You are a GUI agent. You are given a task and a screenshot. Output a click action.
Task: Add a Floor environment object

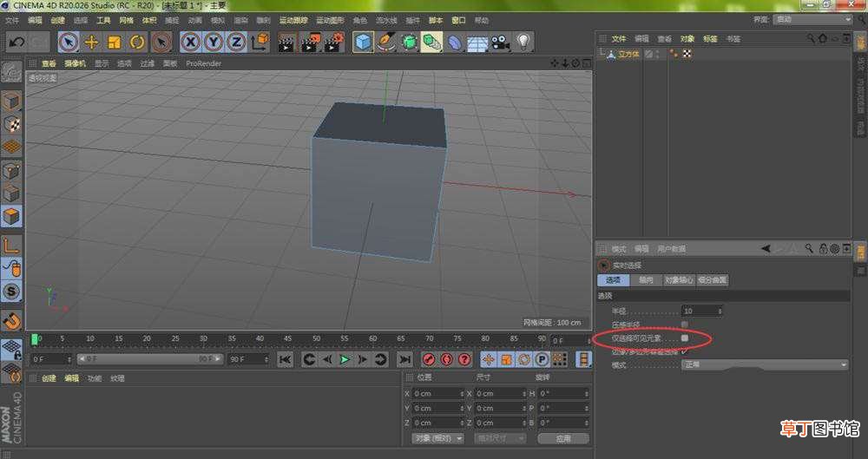(477, 43)
